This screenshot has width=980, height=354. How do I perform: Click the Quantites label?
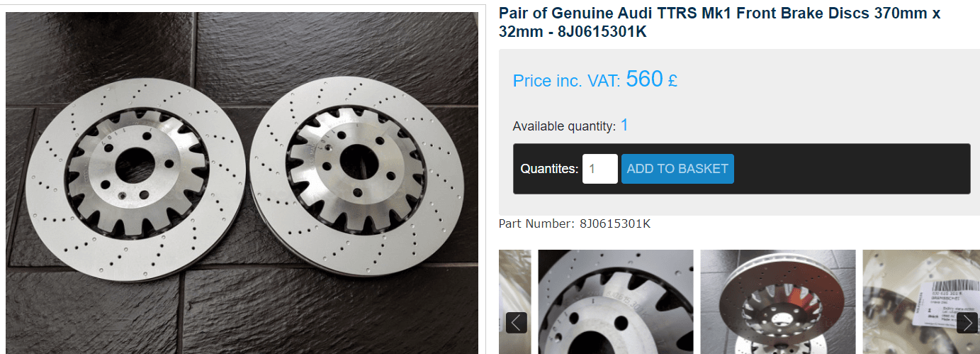click(549, 169)
